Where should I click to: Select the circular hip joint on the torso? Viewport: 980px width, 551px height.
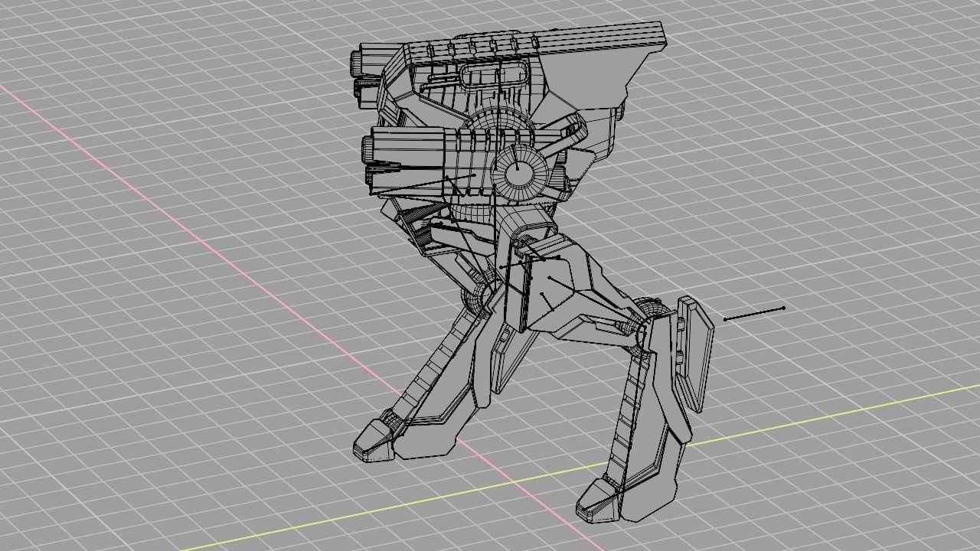coord(519,174)
